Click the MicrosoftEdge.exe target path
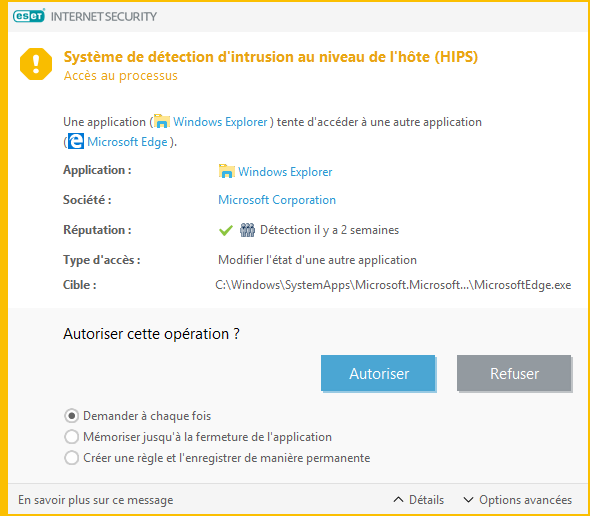590x516 pixels. coord(393,285)
